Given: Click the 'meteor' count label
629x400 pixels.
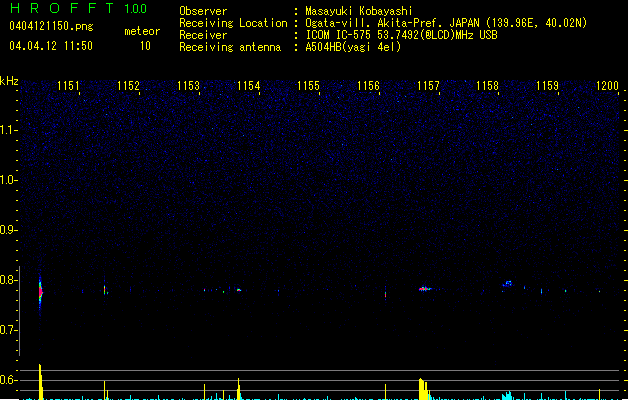Looking at the screenshot, I should 142,31.
